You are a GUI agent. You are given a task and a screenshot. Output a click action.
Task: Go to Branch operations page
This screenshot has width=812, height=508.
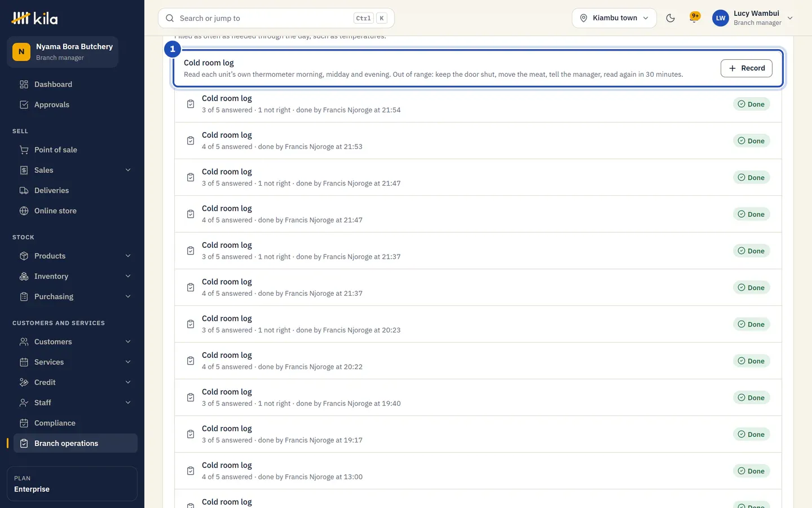(76, 443)
